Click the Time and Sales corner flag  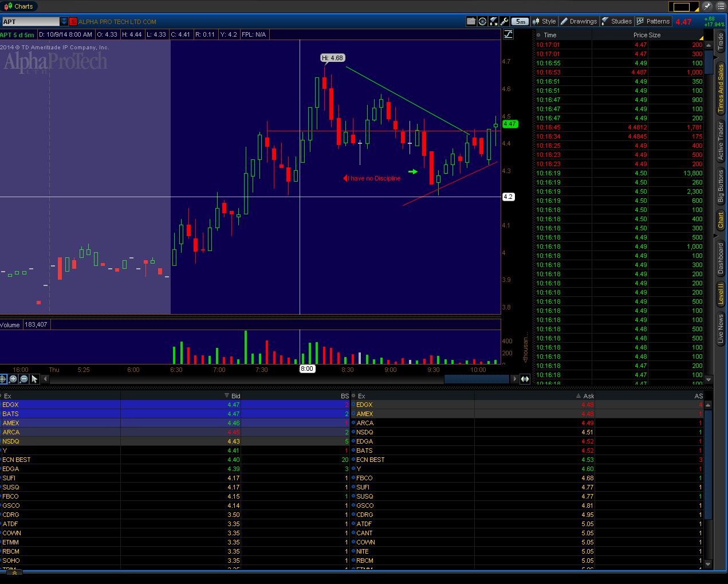[x=701, y=38]
